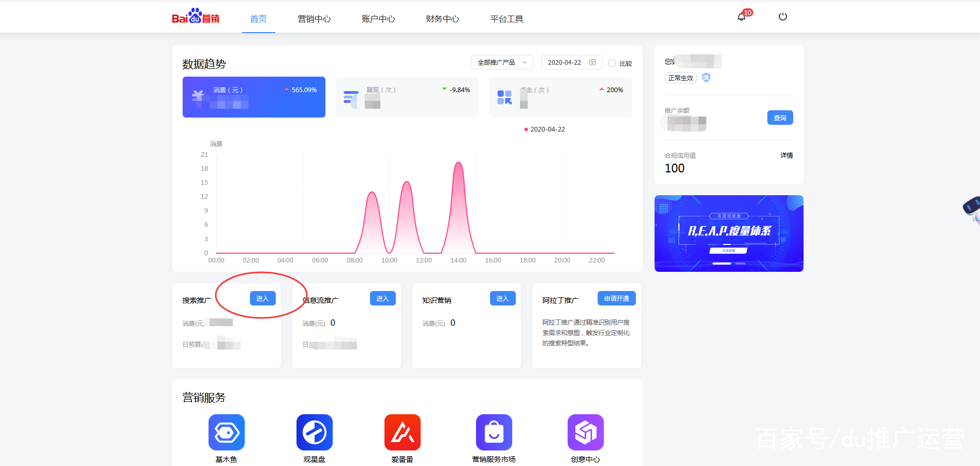Image resolution: width=980 pixels, height=466 pixels.
Task: Click a carousel indicator dot on banner
Action: coord(722,263)
